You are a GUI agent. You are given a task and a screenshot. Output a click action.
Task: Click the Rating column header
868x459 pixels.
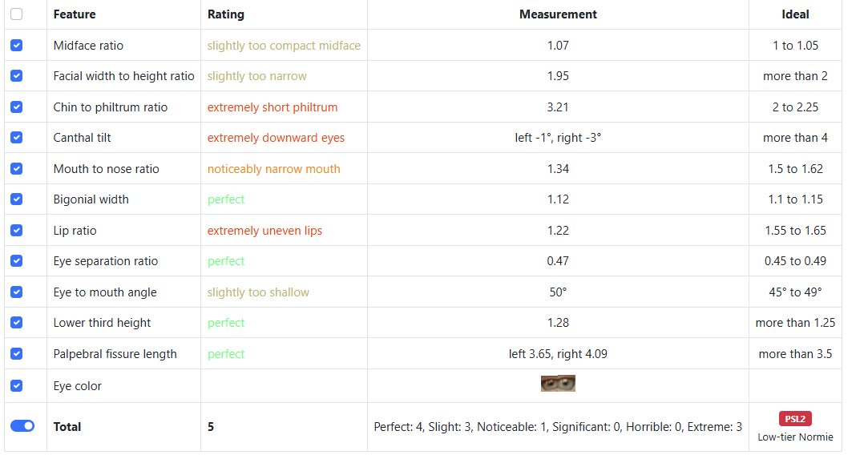pyautogui.click(x=226, y=14)
